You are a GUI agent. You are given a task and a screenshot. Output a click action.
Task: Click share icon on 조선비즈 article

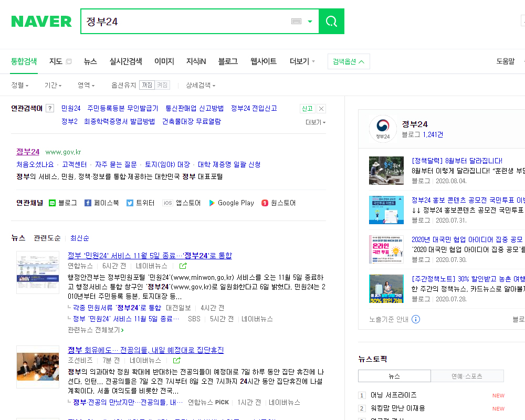(x=177, y=360)
